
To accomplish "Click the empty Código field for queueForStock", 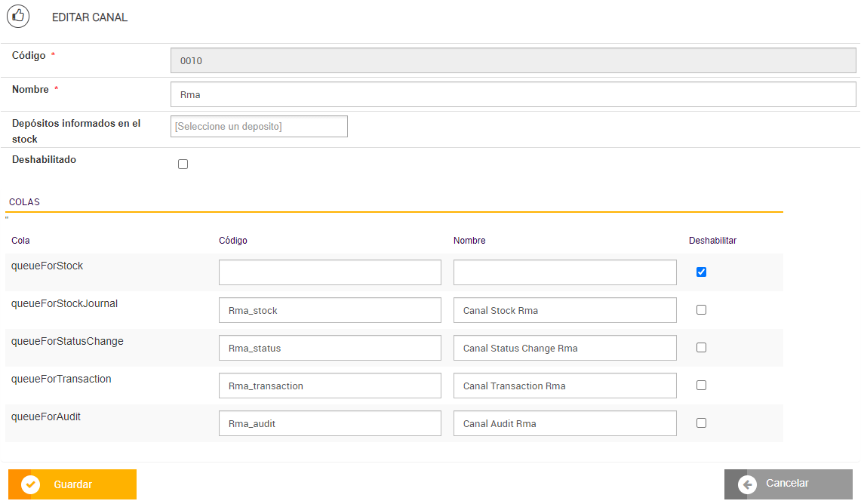I will (x=330, y=272).
